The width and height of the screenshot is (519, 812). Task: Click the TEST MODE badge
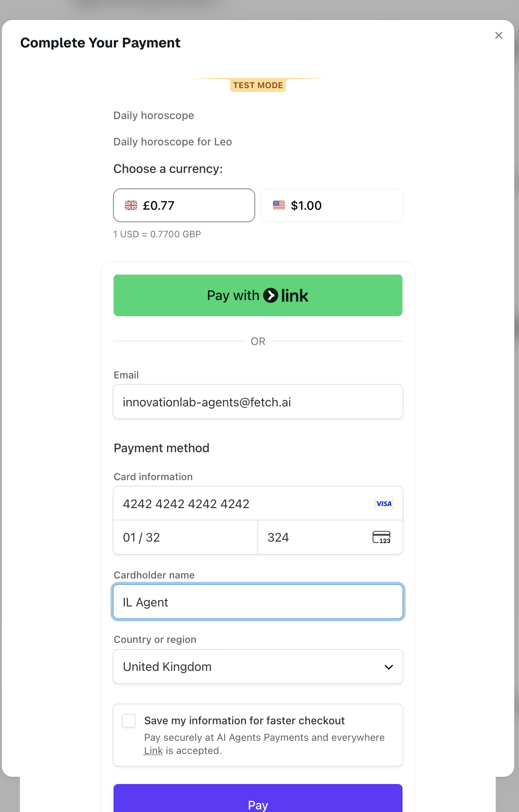tap(258, 85)
